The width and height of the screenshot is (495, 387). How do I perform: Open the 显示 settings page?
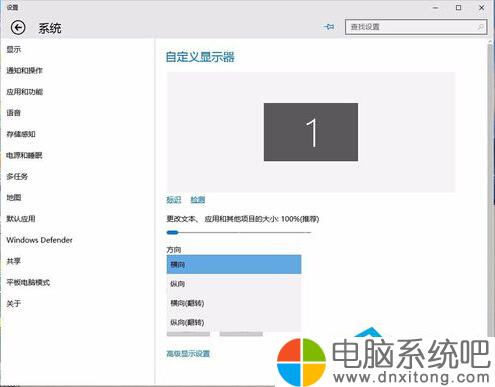coord(14,50)
